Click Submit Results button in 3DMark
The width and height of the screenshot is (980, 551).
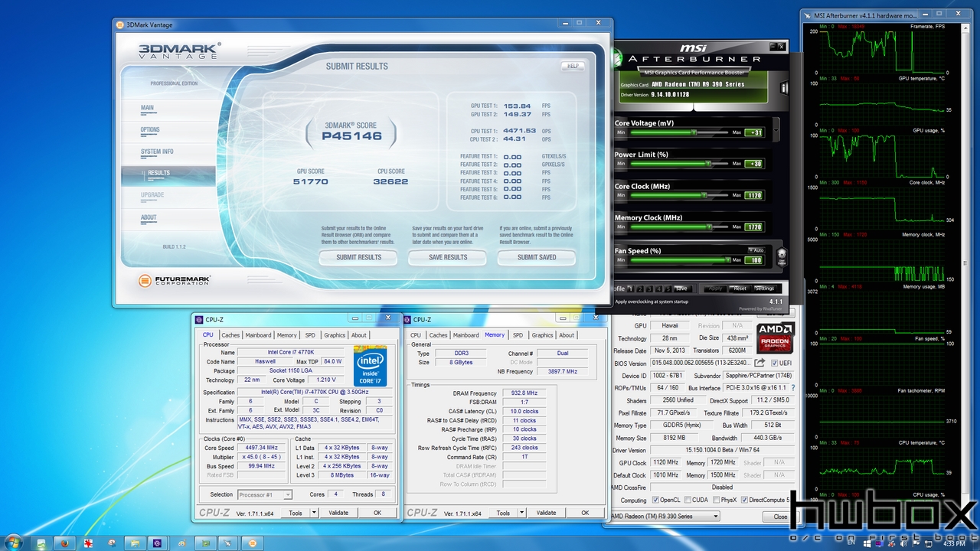pyautogui.click(x=359, y=257)
